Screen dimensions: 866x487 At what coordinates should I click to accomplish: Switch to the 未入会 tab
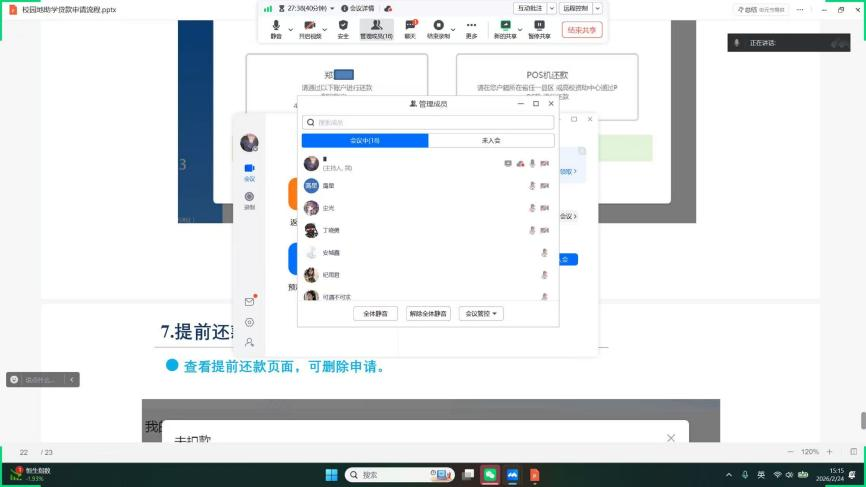coord(491,141)
